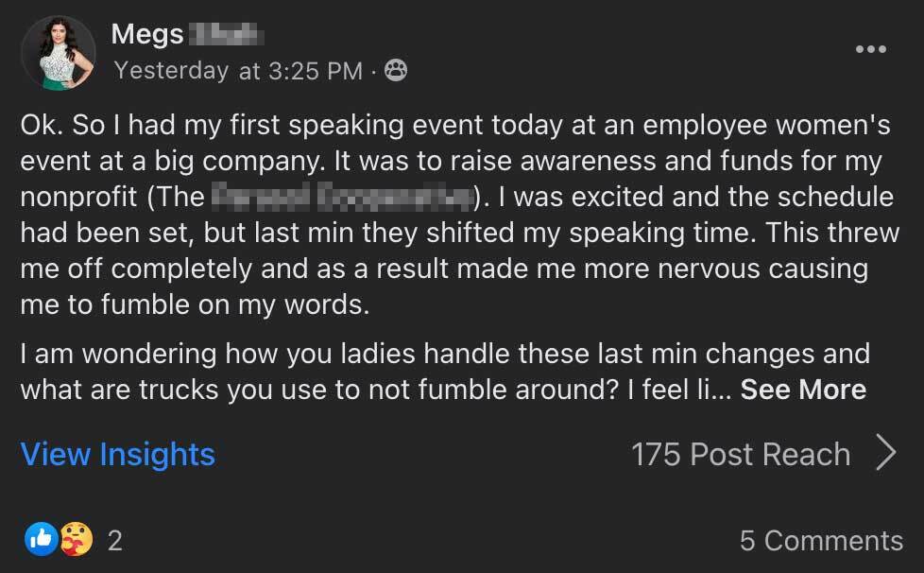Open the post options three-dot menu
Image resolution: width=924 pixels, height=573 pixels.
[x=870, y=49]
